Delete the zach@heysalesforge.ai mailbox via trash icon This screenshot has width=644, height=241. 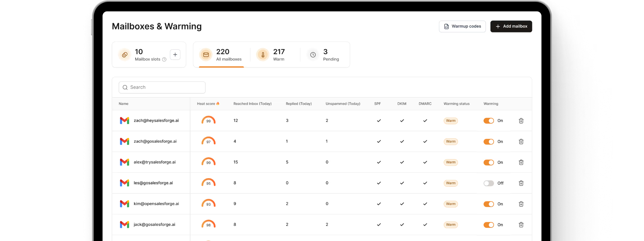tap(521, 121)
